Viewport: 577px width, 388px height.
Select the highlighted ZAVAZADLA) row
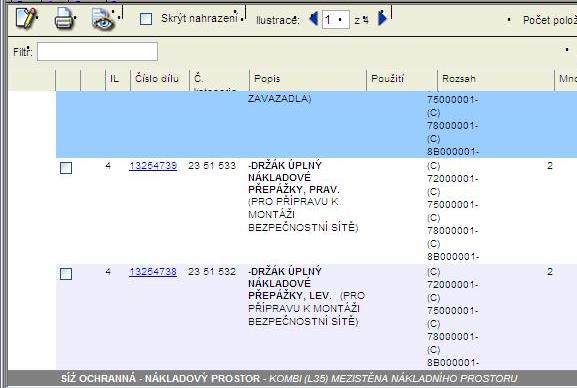tap(316, 124)
